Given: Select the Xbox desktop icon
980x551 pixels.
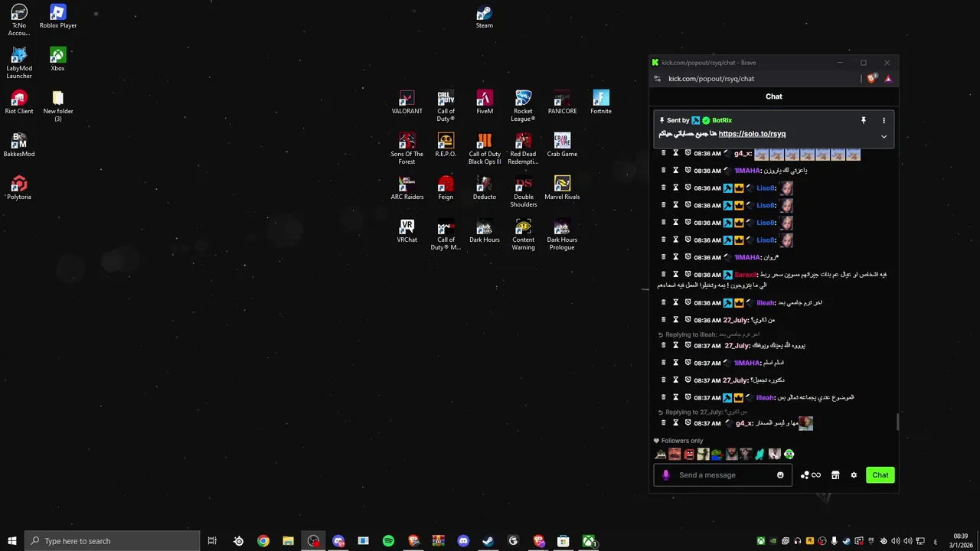Looking at the screenshot, I should (57, 60).
